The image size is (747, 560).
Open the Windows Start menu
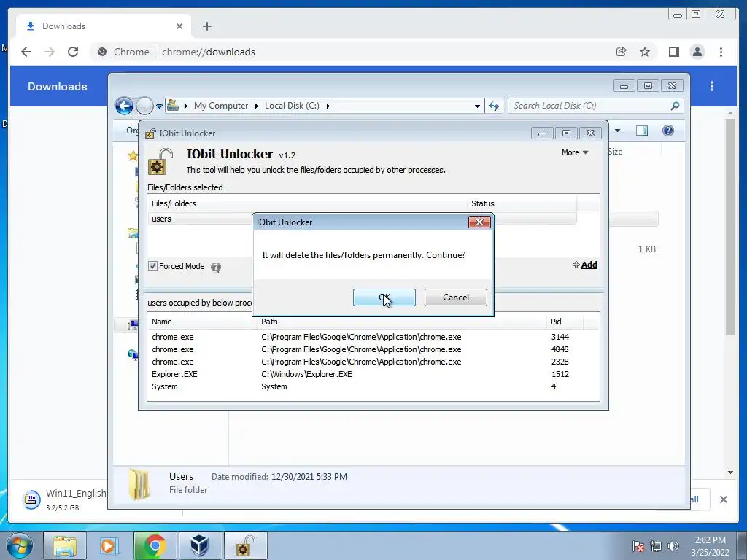coord(19,545)
